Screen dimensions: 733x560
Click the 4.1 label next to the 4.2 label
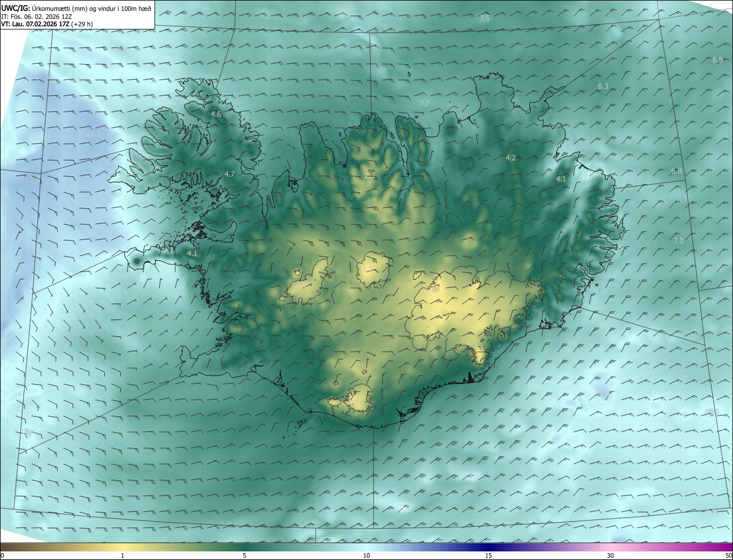point(561,179)
